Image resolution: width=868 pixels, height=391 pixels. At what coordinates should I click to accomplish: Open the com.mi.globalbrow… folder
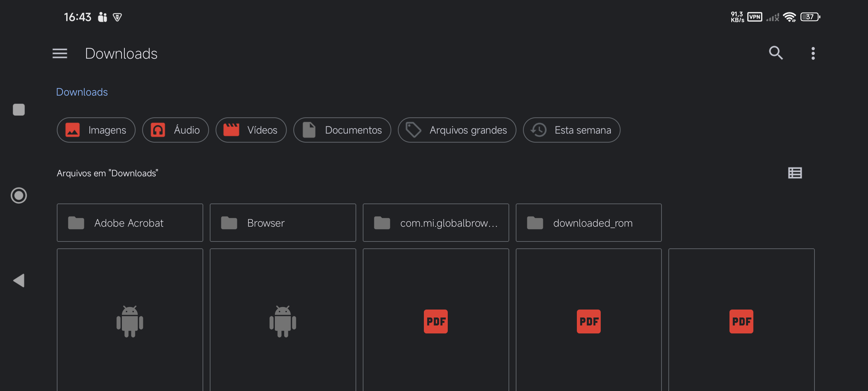point(436,223)
